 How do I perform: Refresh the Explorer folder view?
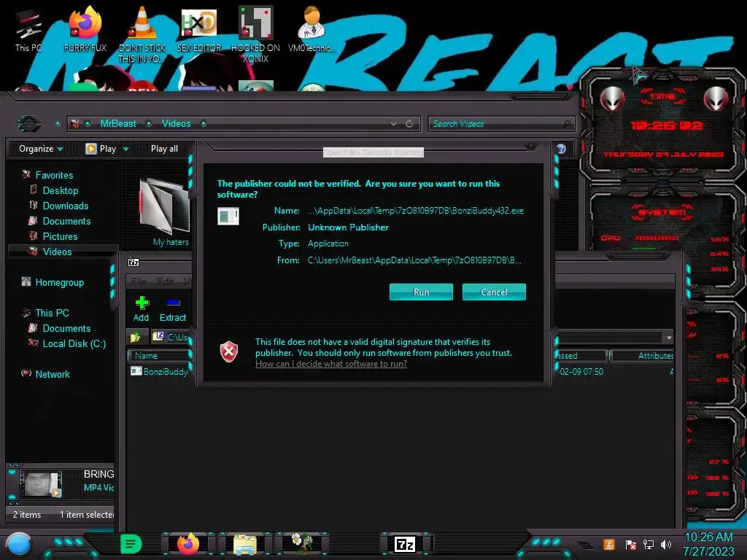(409, 123)
